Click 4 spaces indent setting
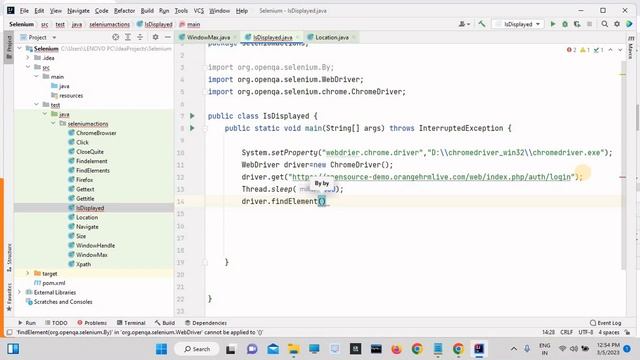The width and height of the screenshot is (640, 360). coord(609,332)
